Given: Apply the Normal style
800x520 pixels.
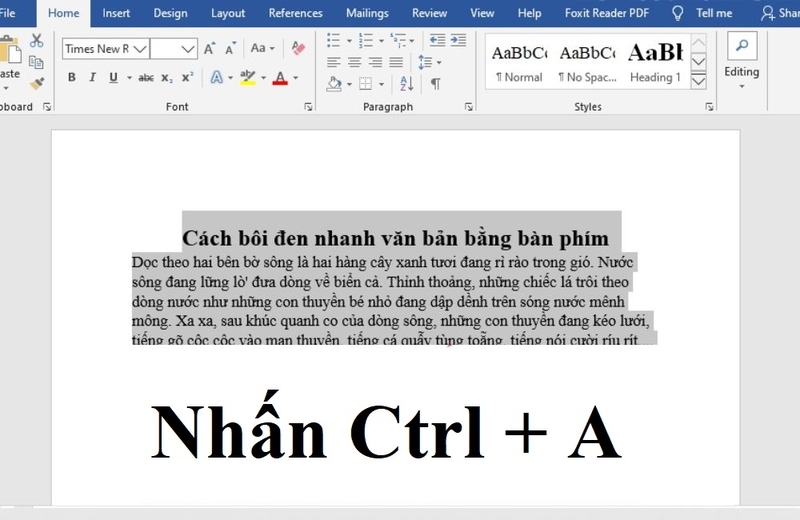Looking at the screenshot, I should coord(519,63).
